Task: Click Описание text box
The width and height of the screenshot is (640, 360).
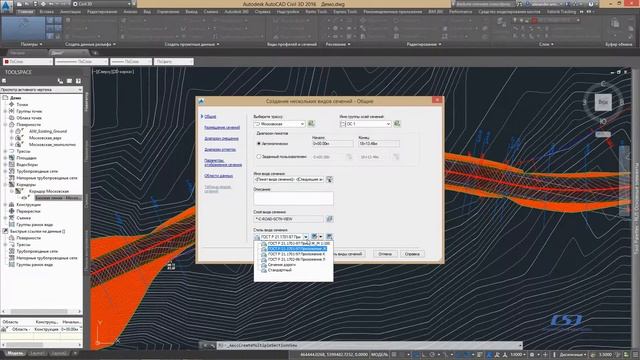Action: 293,198
